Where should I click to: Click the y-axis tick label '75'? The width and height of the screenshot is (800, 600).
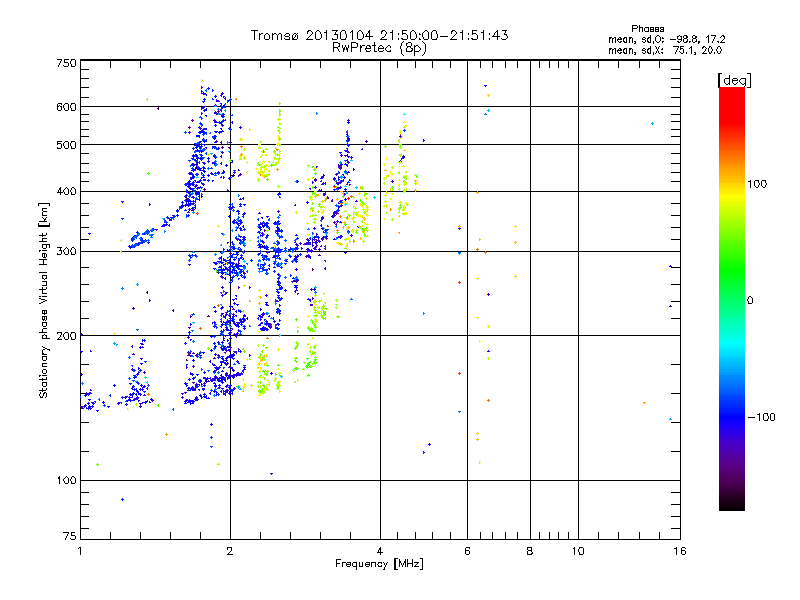(x=70, y=536)
